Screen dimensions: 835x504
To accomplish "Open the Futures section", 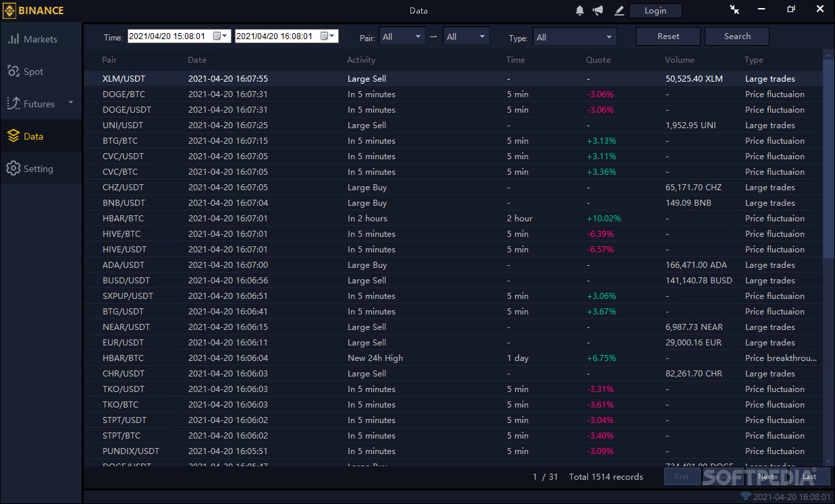I will coord(41,104).
